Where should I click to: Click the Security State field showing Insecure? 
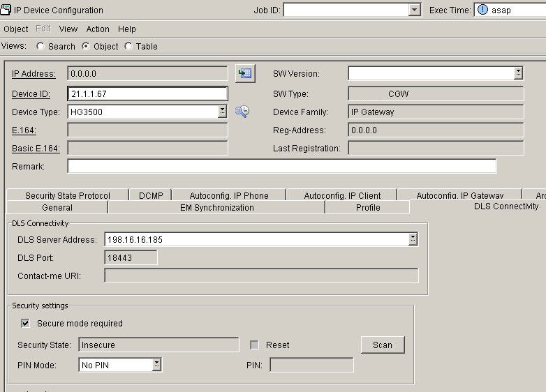(x=158, y=345)
